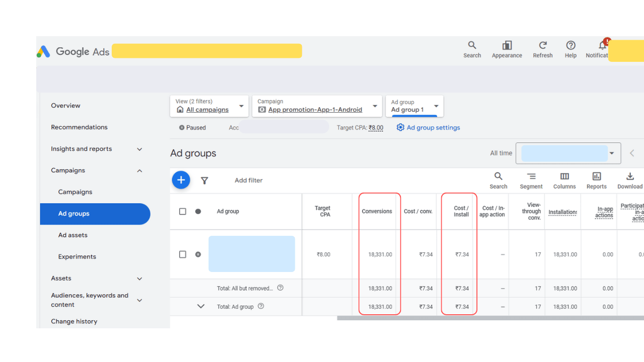The image size is (644, 362).
Task: Expand the Total: Ad group row chevron
Action: (x=201, y=306)
